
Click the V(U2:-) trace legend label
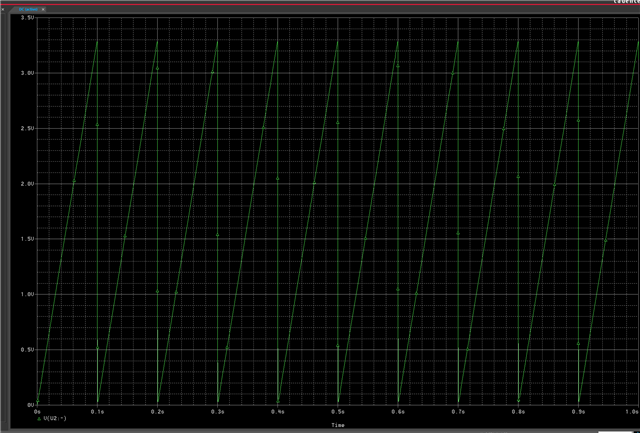(x=55, y=418)
